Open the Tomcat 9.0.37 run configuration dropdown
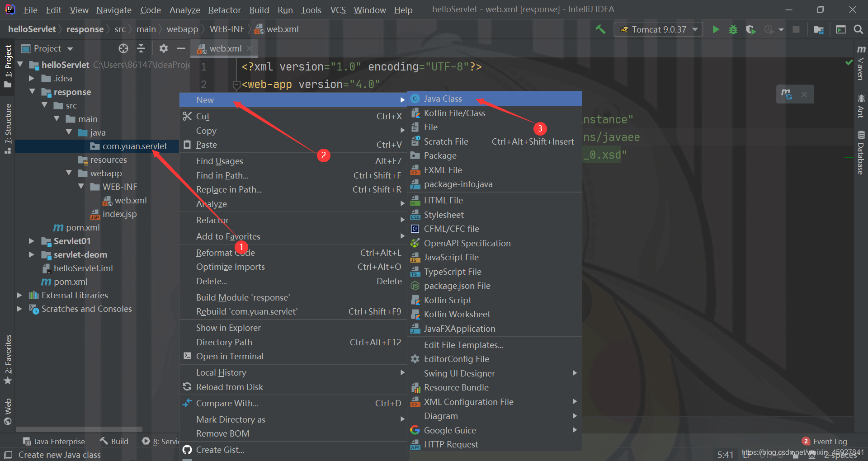 [x=658, y=29]
